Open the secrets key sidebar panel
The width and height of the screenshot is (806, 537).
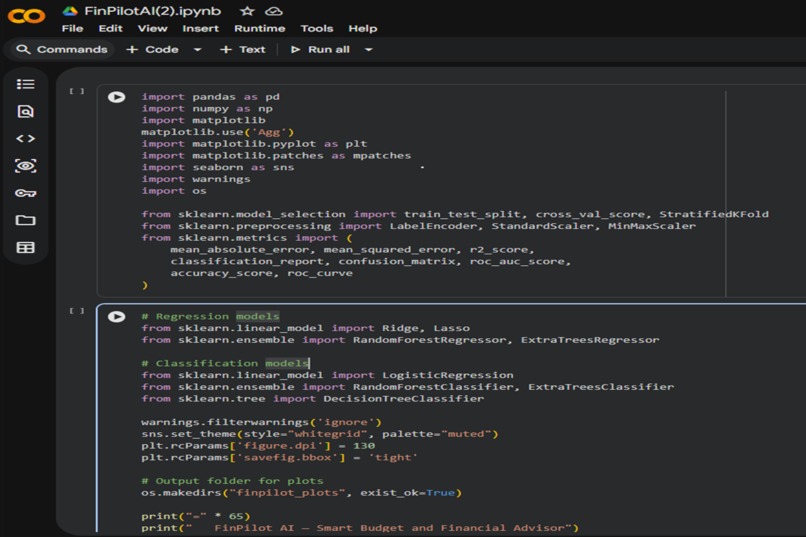point(25,193)
